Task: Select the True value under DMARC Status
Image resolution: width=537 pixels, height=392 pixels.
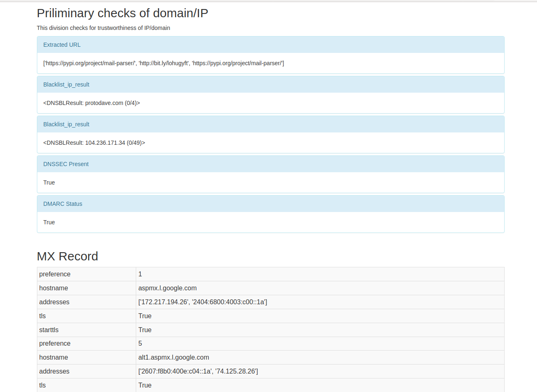Action: point(49,222)
